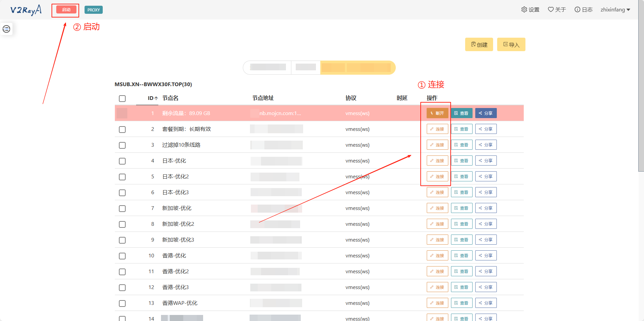
Task: Expand the zhixinfang user dropdown
Action: coord(615,10)
